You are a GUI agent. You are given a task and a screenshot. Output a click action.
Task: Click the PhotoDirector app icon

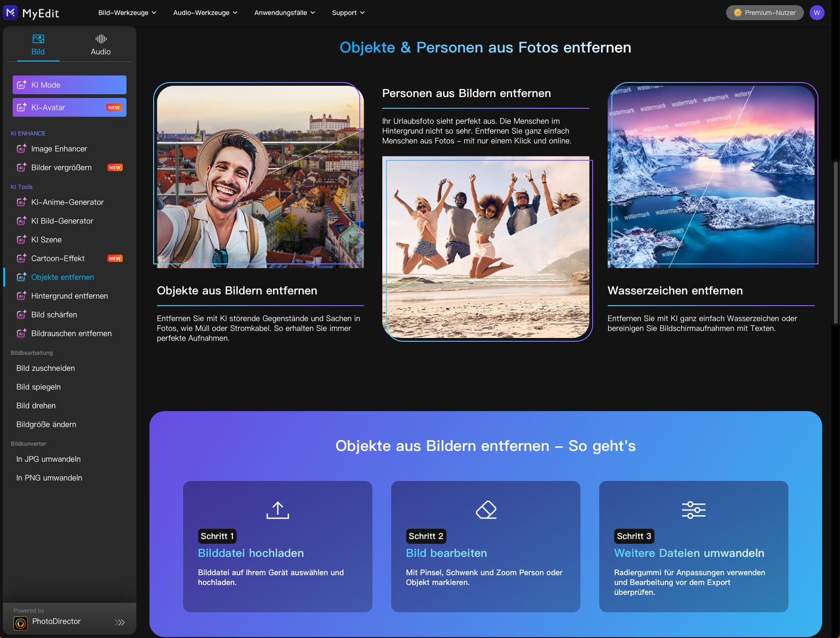coord(21,623)
